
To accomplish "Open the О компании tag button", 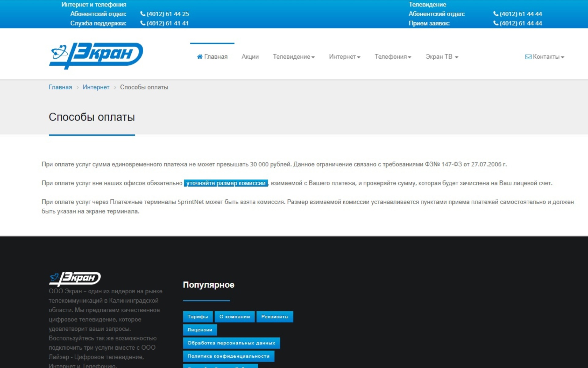I will click(x=235, y=317).
